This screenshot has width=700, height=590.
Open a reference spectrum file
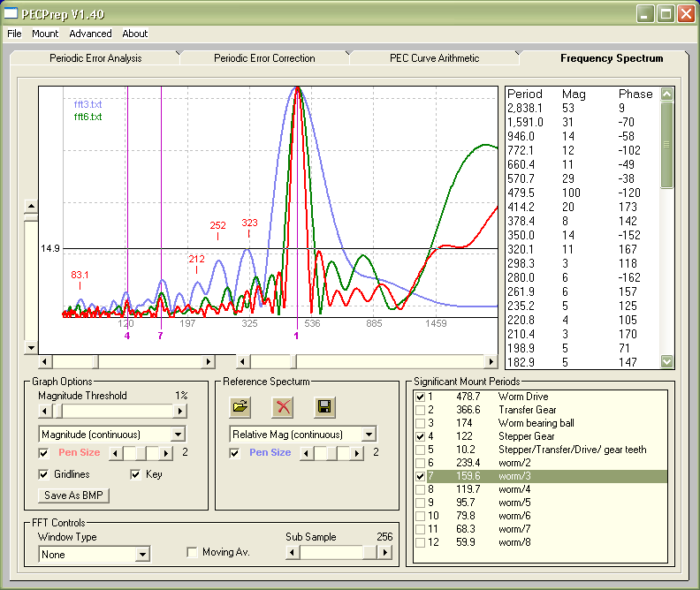240,407
